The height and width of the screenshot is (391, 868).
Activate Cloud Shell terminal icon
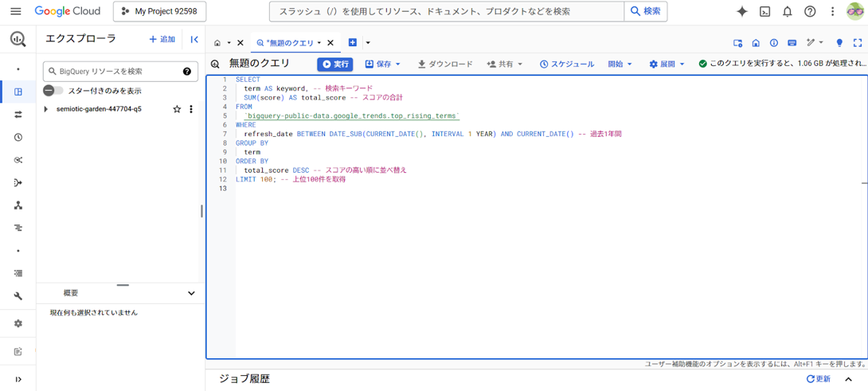pos(765,12)
